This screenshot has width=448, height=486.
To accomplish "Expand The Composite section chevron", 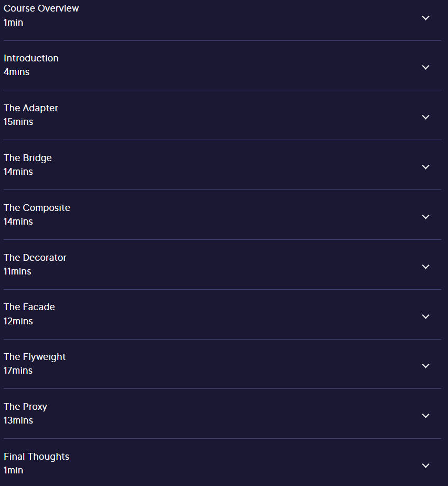I will (x=425, y=217).
